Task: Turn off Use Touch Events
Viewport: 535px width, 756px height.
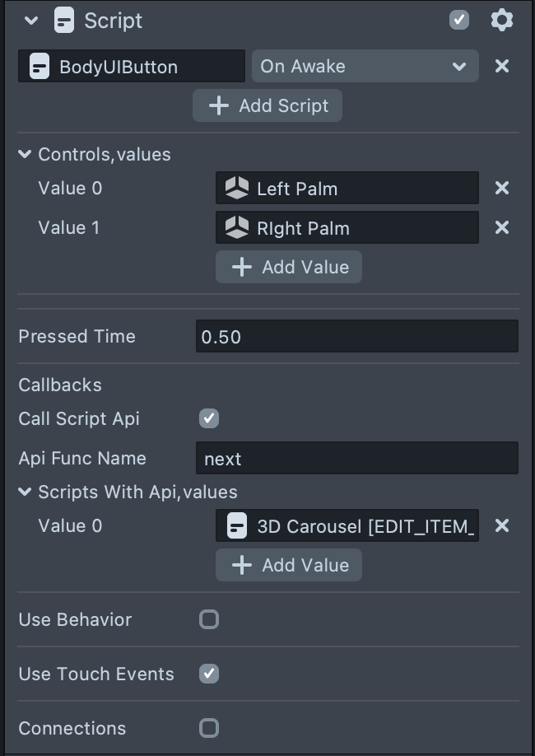Action: pyautogui.click(x=209, y=674)
